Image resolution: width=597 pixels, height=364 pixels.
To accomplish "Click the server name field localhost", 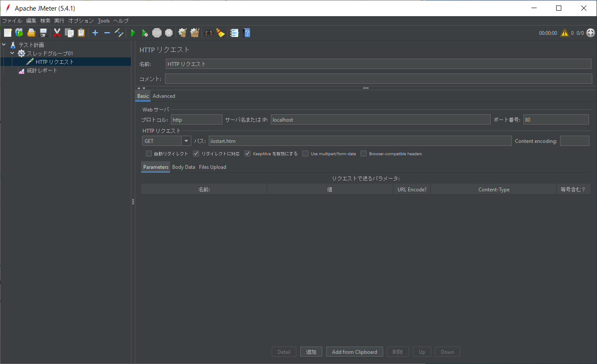I will (381, 119).
